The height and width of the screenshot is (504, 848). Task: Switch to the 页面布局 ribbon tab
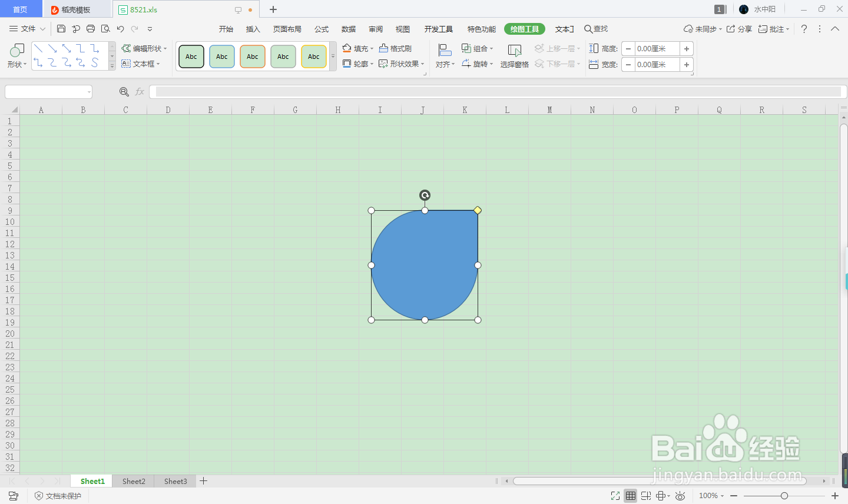(x=287, y=29)
